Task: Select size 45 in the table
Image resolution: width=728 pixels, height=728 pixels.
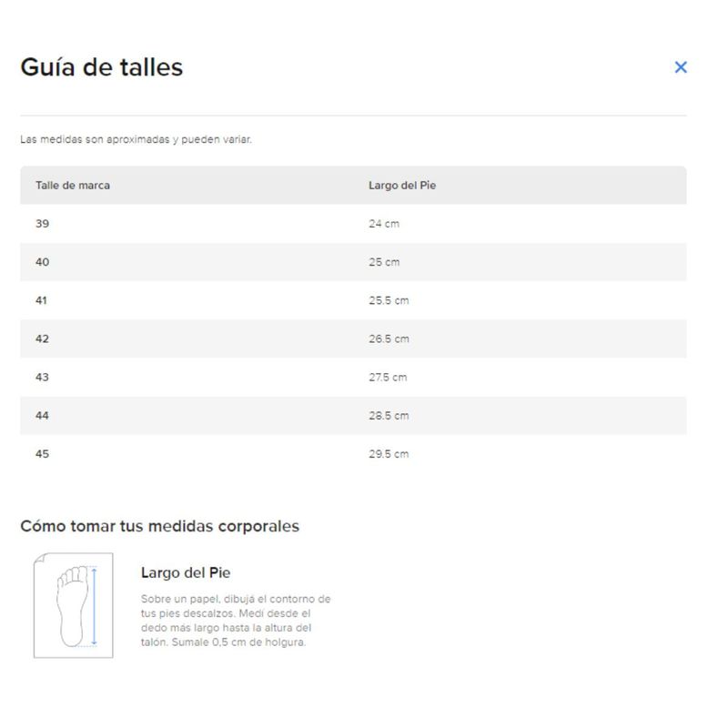Action: click(x=42, y=454)
